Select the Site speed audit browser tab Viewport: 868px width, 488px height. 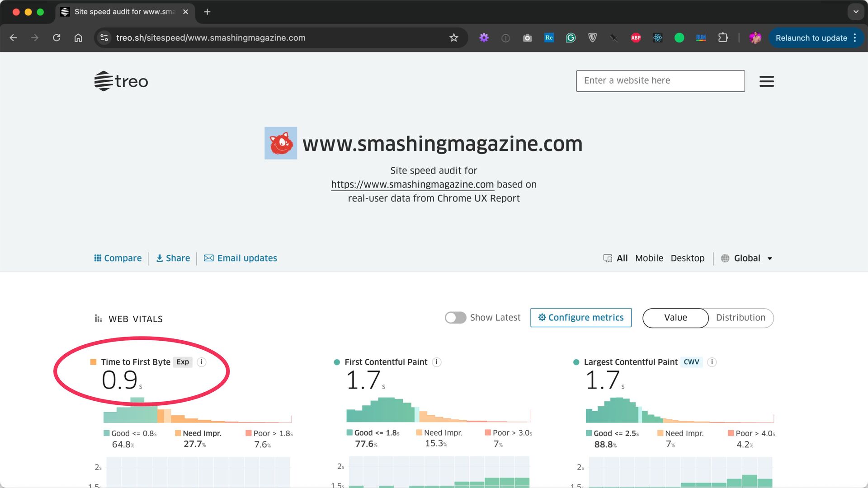[125, 12]
